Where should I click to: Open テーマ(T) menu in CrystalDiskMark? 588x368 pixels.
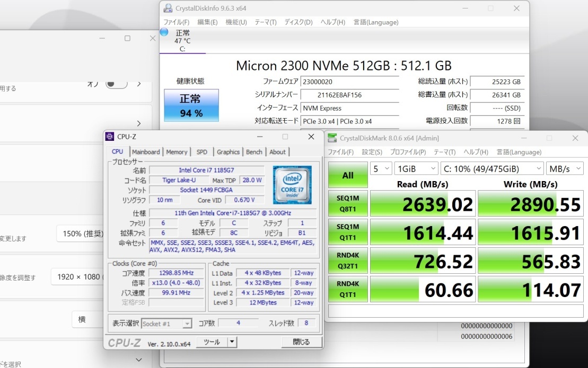[x=445, y=152]
